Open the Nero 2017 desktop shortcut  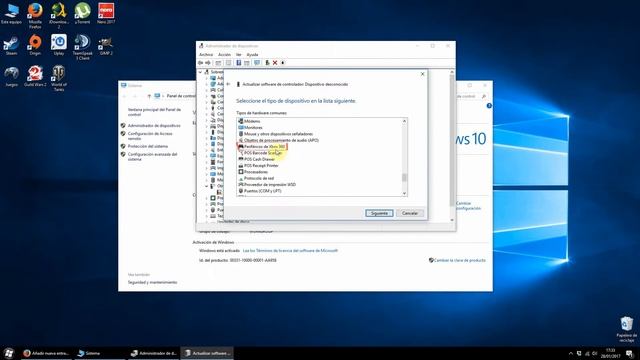tap(106, 13)
